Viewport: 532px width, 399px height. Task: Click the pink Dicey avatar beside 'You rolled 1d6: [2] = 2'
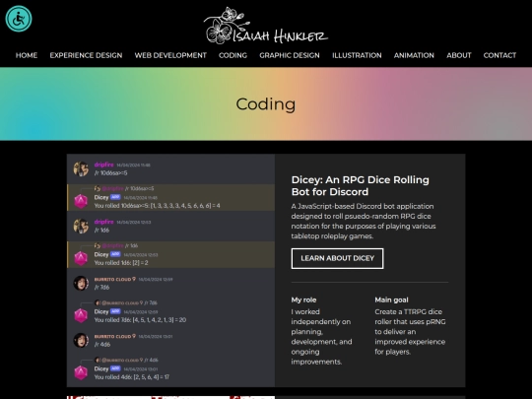(81, 258)
